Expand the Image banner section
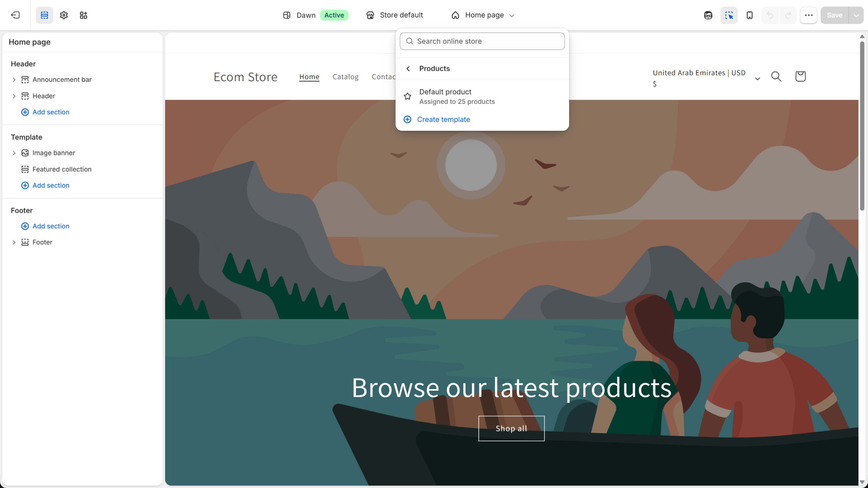Screen dimensions: 868x488 tap(14, 153)
